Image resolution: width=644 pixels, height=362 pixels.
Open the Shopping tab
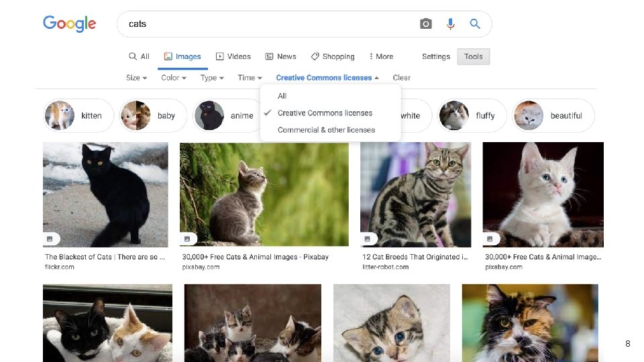pos(333,56)
